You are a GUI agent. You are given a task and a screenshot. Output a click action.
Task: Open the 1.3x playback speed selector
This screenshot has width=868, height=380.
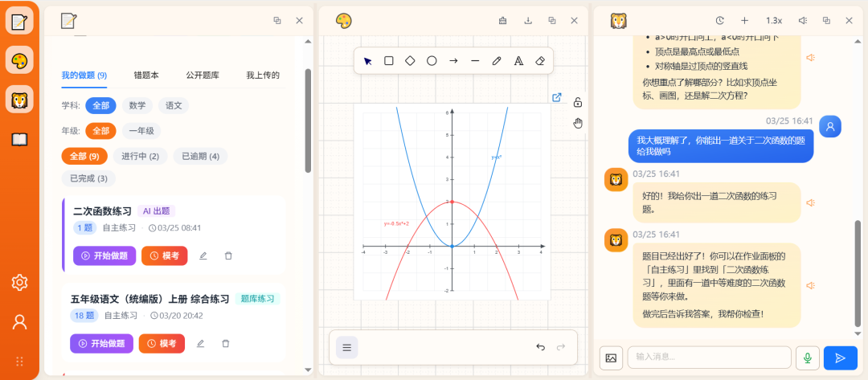773,21
